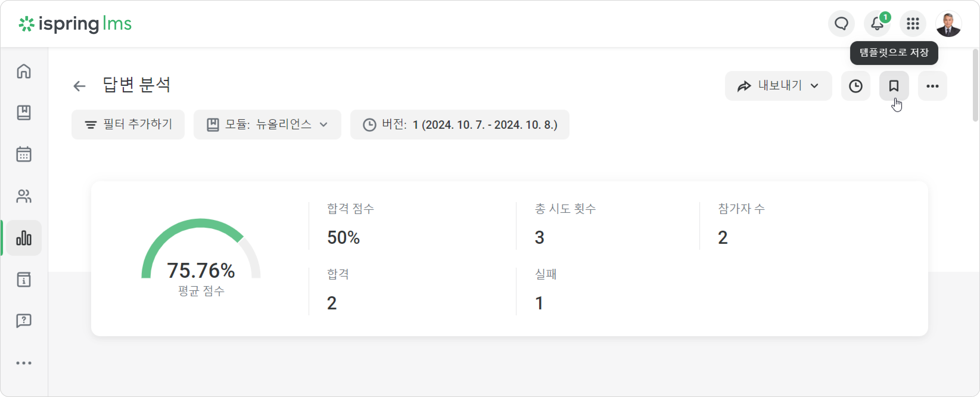The height and width of the screenshot is (397, 980).
Task: Open the users icon in sidebar
Action: coord(24,196)
